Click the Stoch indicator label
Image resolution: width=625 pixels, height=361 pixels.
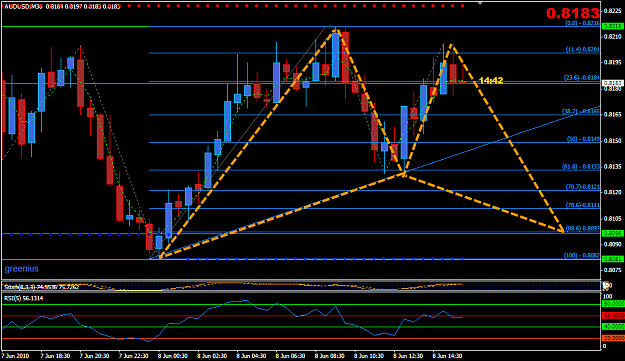(x=41, y=287)
